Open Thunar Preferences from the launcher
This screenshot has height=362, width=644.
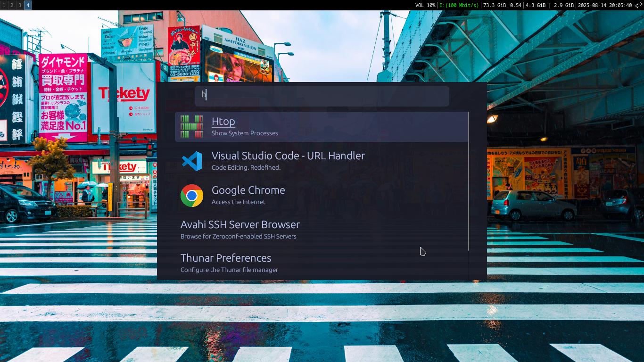(283, 263)
